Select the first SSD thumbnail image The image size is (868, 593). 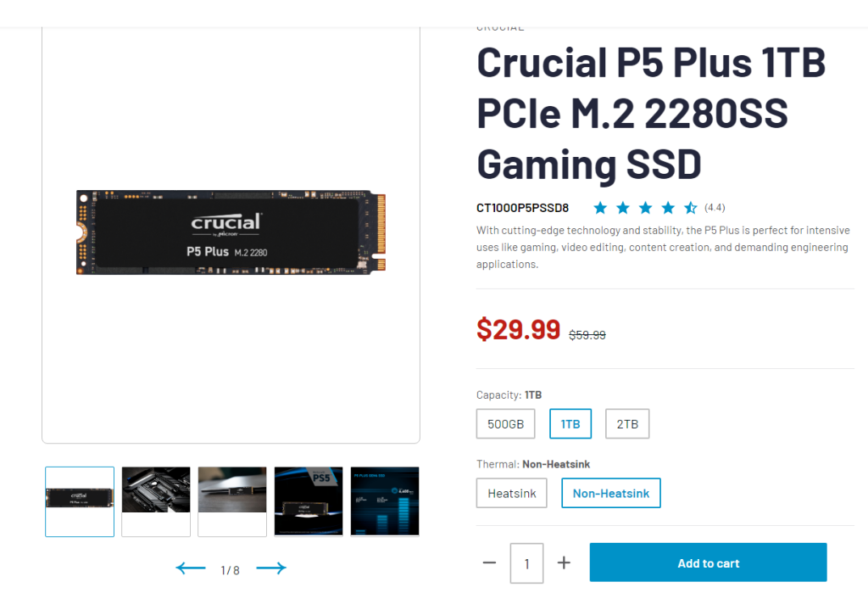pos(80,501)
